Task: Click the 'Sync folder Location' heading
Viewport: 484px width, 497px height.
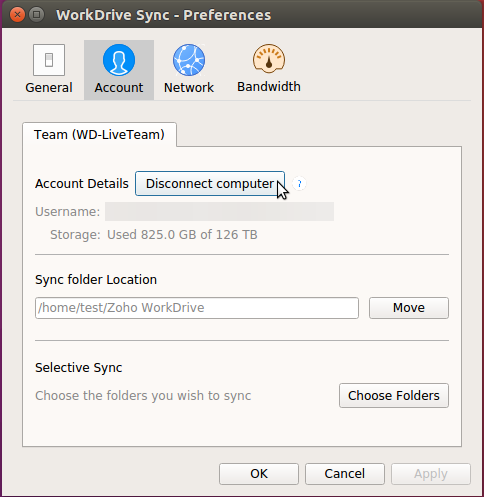Action: 96,280
